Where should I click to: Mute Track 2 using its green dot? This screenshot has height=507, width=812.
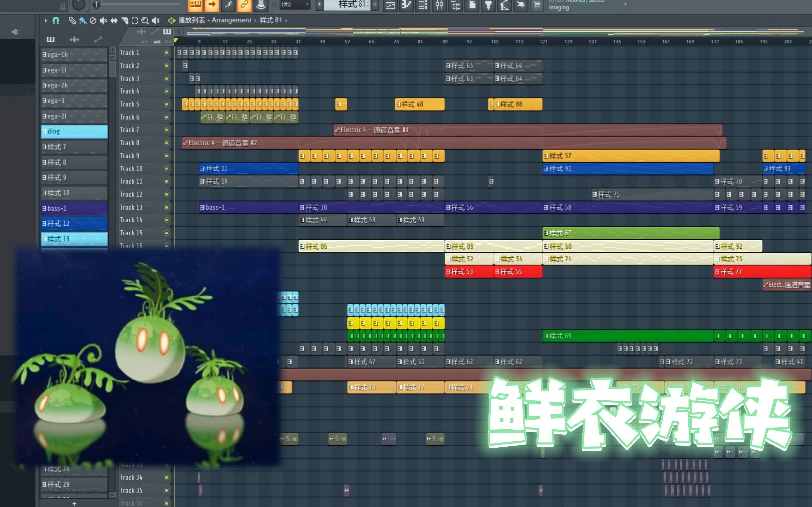point(166,66)
